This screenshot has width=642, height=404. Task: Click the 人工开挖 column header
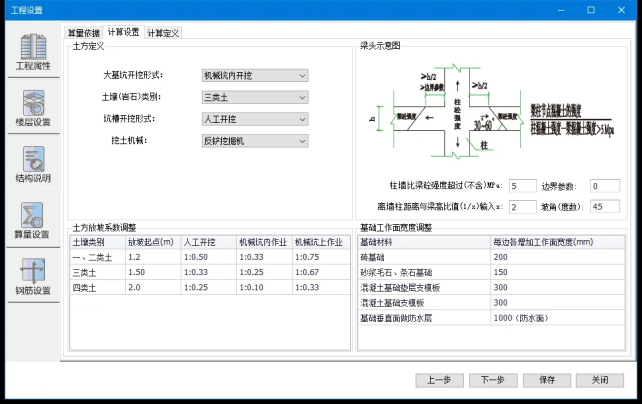[208, 242]
